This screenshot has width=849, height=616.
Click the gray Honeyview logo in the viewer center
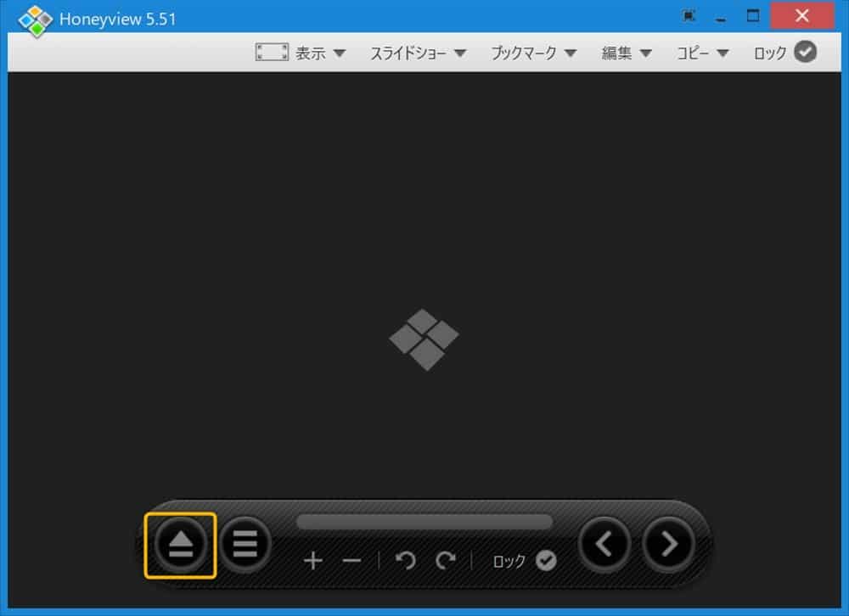(x=424, y=339)
